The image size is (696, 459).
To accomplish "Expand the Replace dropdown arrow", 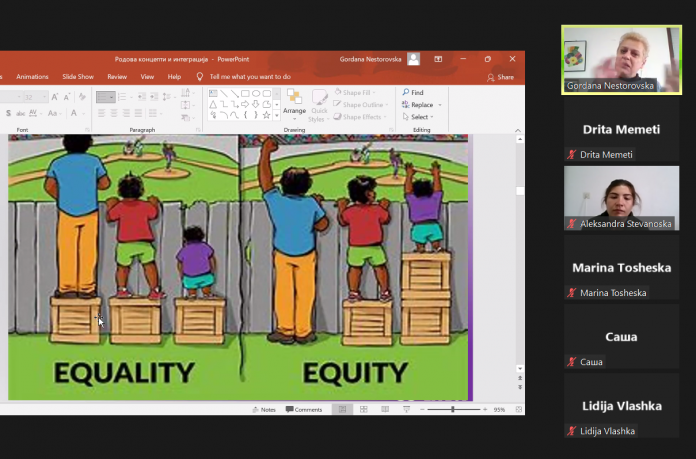I will point(440,105).
